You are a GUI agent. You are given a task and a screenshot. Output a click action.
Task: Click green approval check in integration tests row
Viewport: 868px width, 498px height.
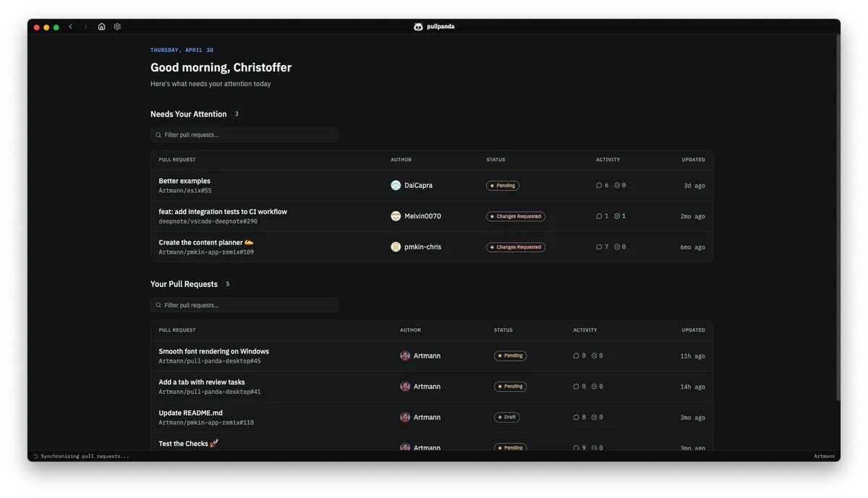coord(617,216)
